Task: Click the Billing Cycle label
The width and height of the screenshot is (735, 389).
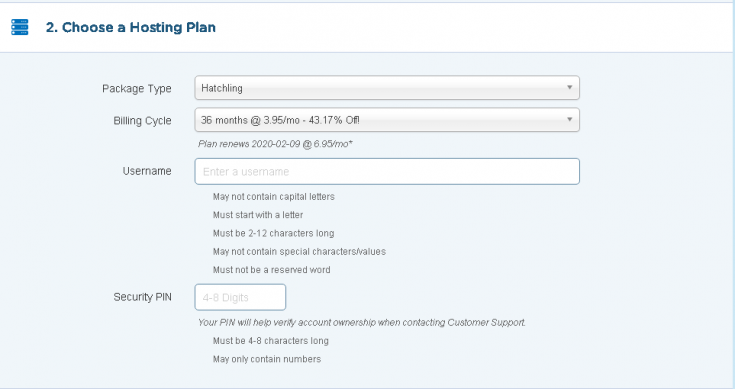Action: [142, 120]
